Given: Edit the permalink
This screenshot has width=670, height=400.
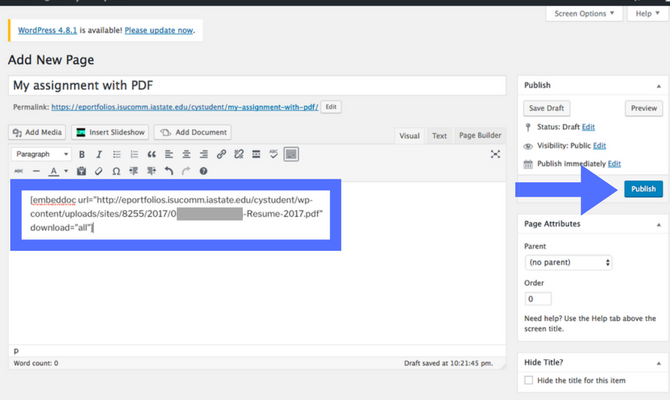Looking at the screenshot, I should [x=331, y=107].
